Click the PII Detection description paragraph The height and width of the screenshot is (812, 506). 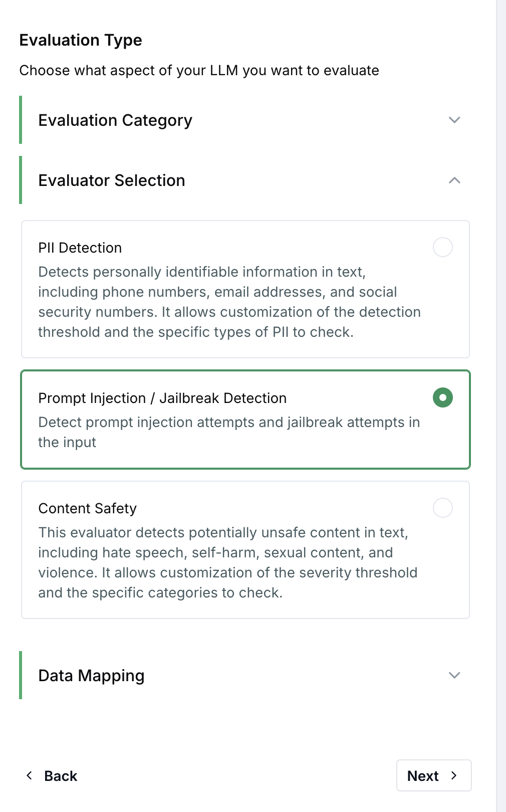229,302
